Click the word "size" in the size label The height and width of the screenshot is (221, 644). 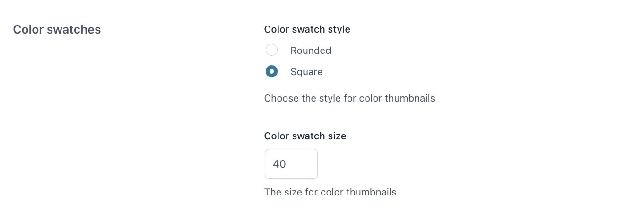point(337,136)
